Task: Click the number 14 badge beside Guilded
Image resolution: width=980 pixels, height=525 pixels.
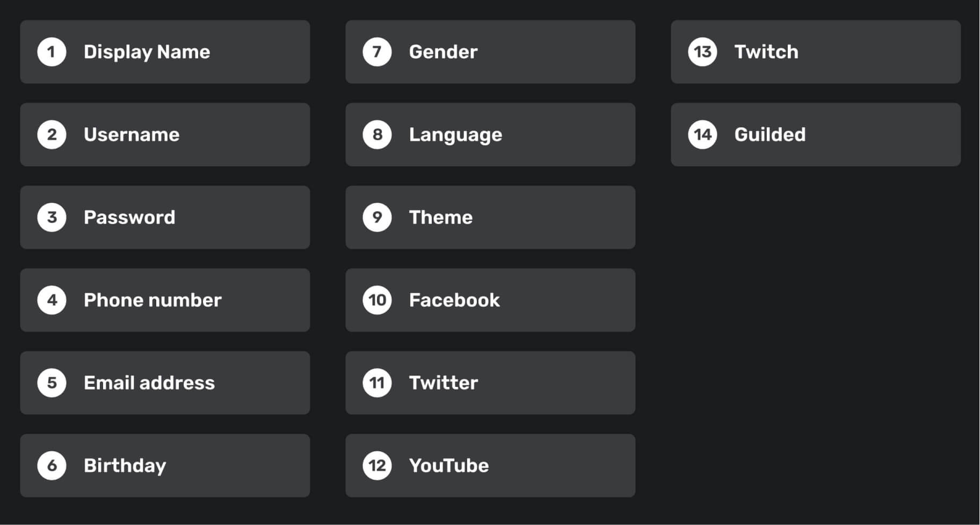Action: (702, 135)
